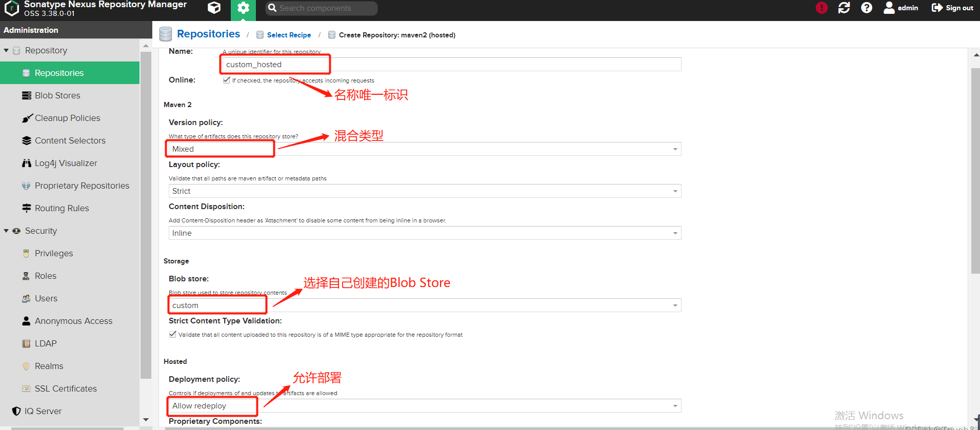Click the search magnifier icon
This screenshot has height=430, width=980.
point(272,8)
